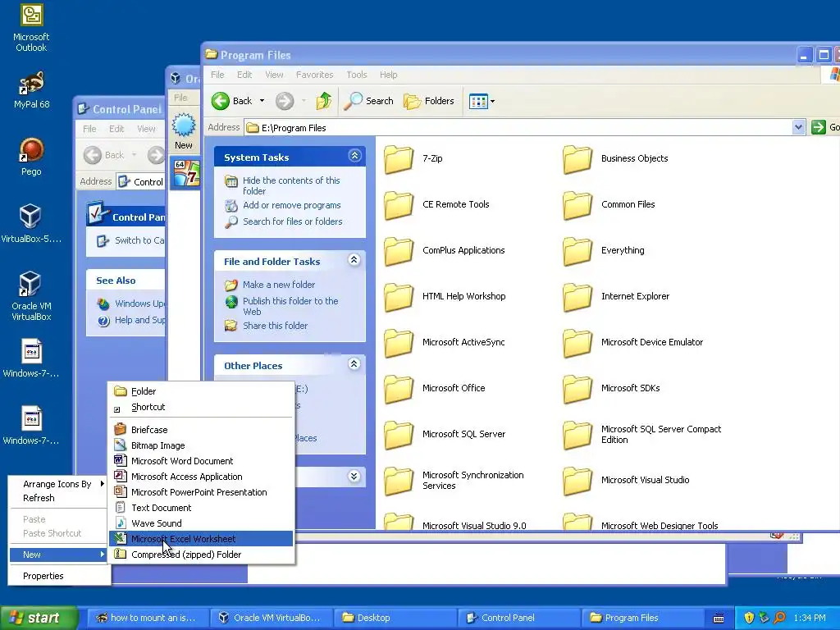
Task: Select the Internet Explorer folder
Action: click(617, 296)
